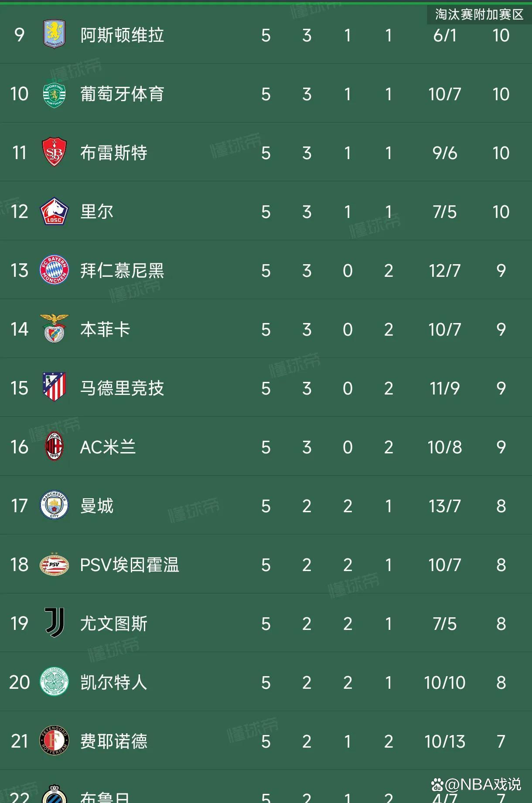Tap the AC Milan crest
Screen dimensions: 532x803
54,446
